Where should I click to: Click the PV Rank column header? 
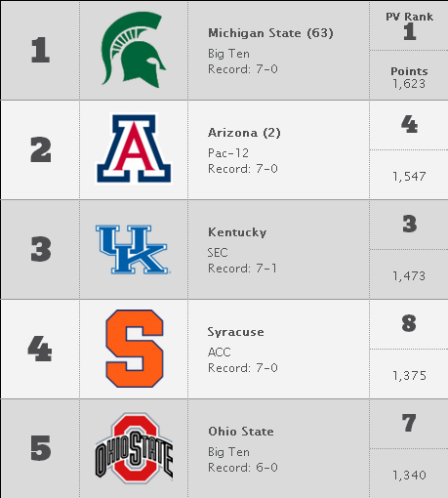pyautogui.click(x=409, y=17)
